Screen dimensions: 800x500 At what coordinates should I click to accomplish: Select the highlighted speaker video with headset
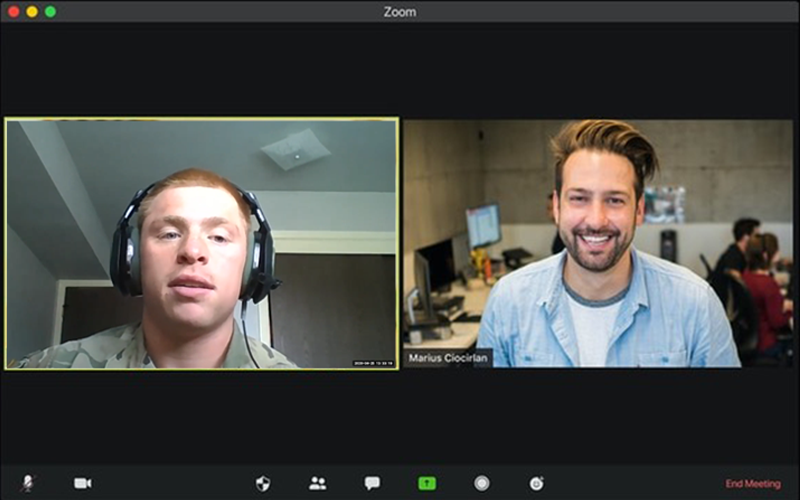[202, 243]
